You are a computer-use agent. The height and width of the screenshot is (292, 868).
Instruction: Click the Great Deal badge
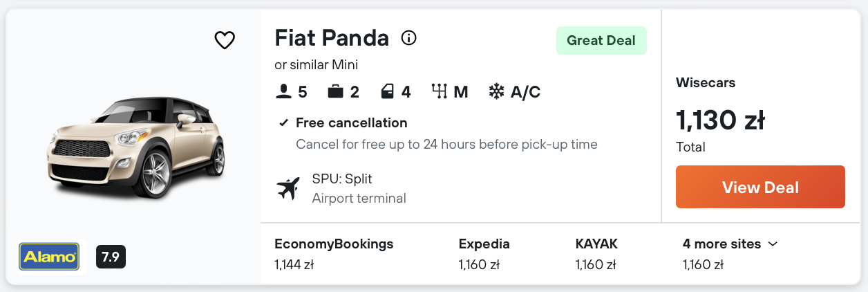coord(601,41)
